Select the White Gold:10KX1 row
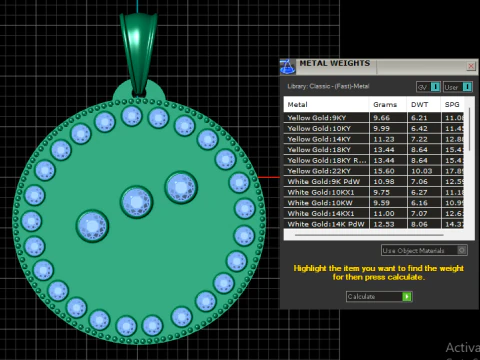 tap(374, 192)
